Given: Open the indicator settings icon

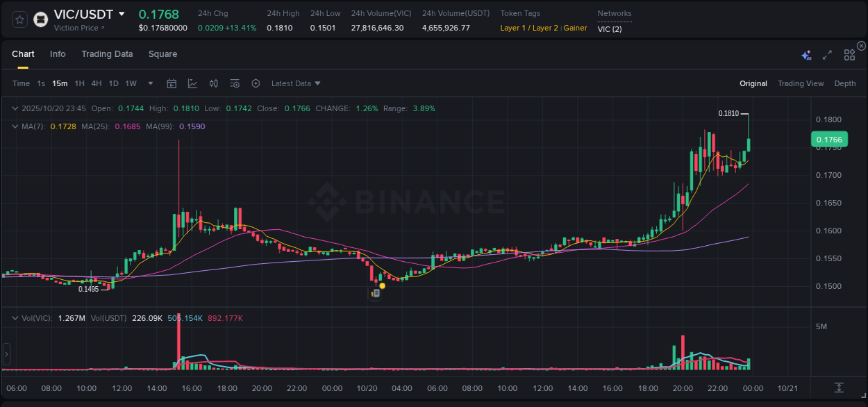Looking at the screenshot, I should tap(235, 83).
